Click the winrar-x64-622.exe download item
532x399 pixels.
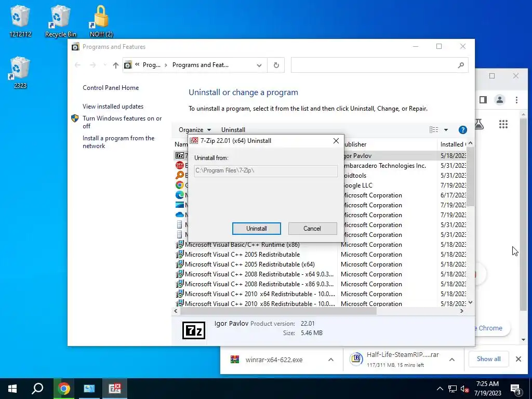(x=274, y=360)
